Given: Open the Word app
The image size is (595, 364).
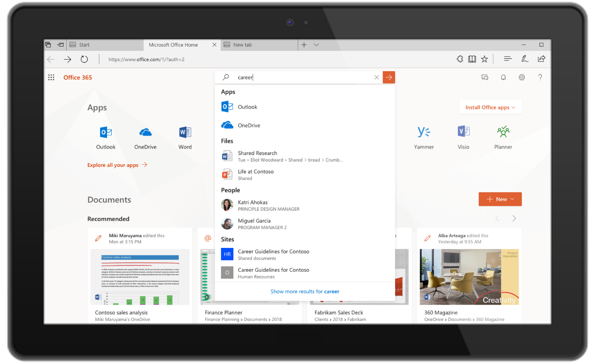Looking at the screenshot, I should [185, 136].
